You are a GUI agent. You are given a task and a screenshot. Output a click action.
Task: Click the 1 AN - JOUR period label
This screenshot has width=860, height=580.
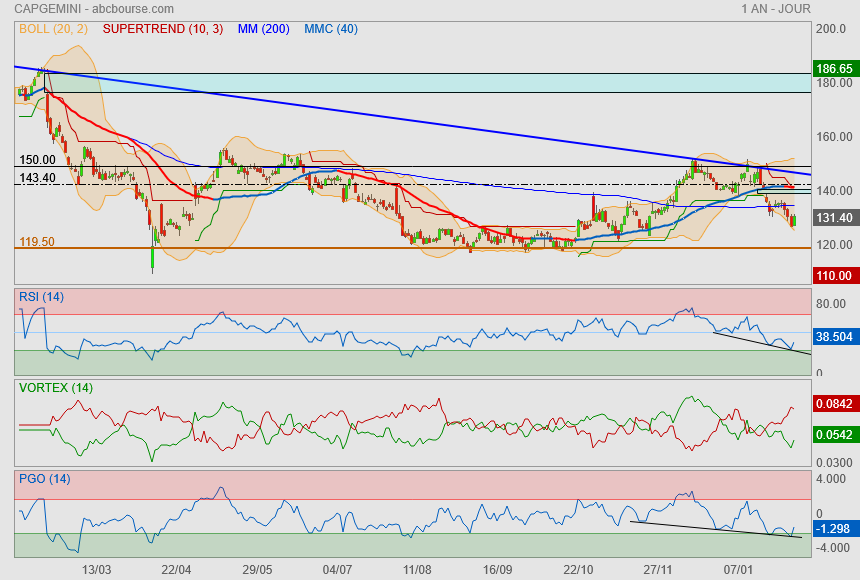point(776,8)
